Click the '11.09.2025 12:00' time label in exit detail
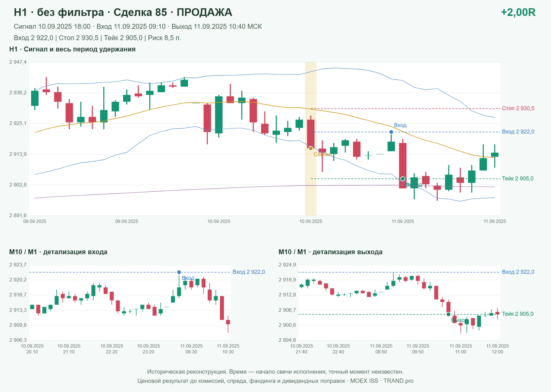Viewport: 551px width, 392px height. (497, 349)
